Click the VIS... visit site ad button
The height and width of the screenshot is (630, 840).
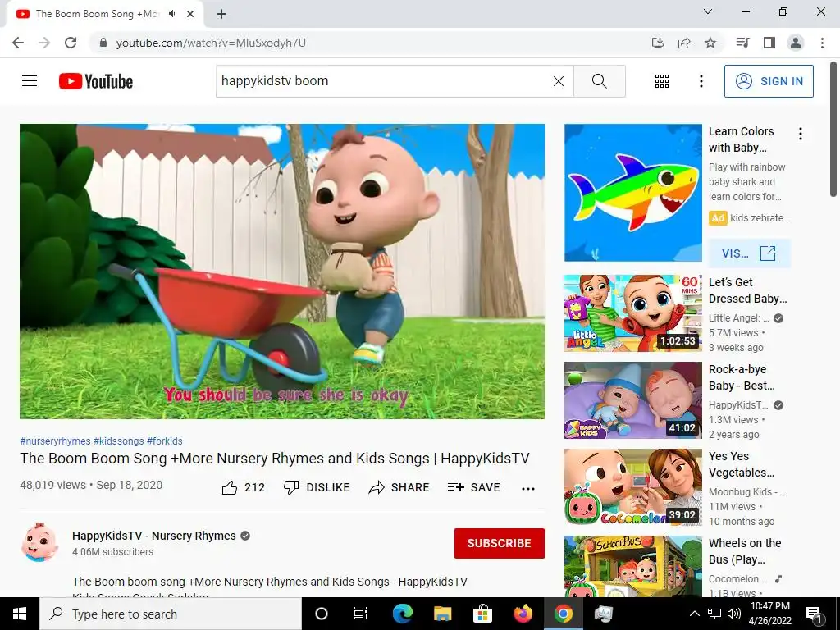pos(749,253)
